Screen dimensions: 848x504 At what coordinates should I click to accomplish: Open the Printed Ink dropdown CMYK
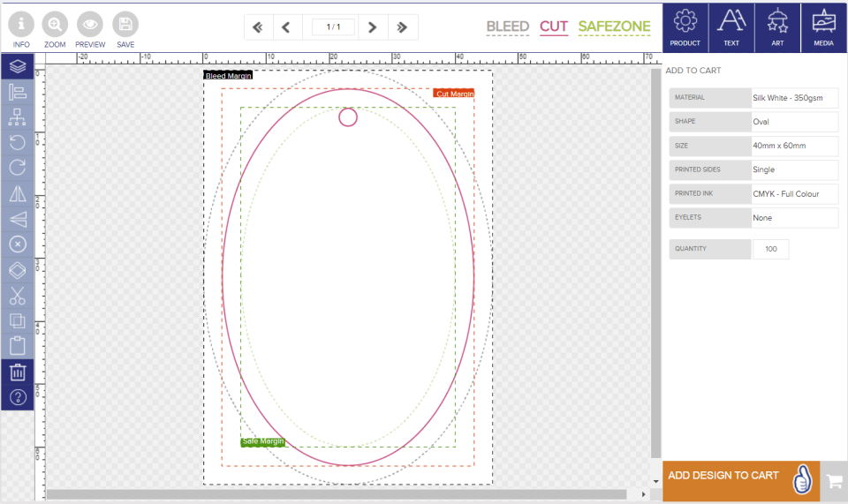point(794,194)
